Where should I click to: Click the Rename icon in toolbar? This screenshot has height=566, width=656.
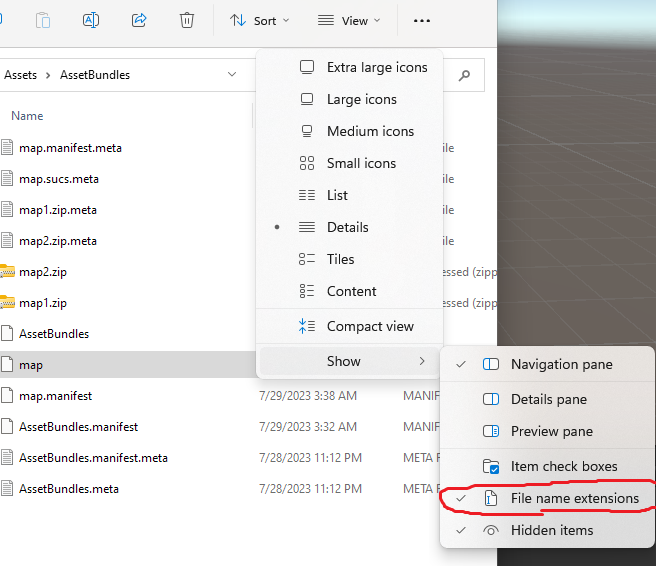[91, 20]
